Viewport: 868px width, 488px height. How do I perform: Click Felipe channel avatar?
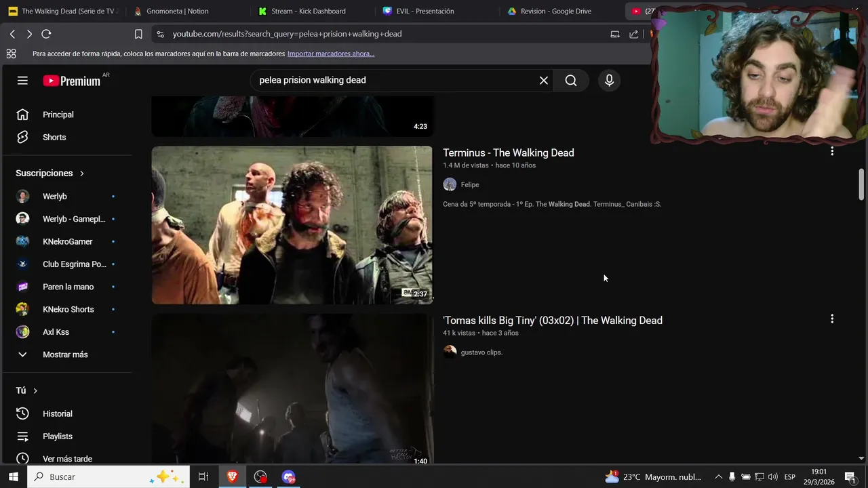coord(450,184)
